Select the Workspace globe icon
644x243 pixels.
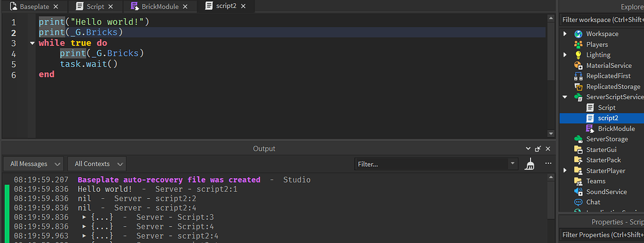pyautogui.click(x=578, y=34)
